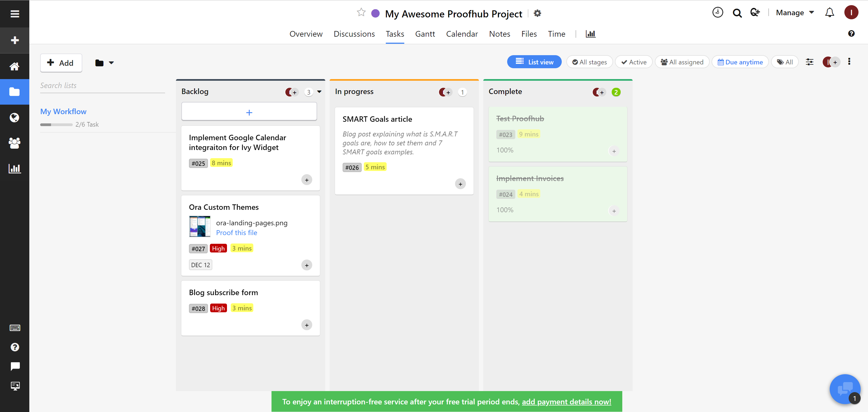868x412 pixels.
Task: Click Proof this file on ora-landing-pages.png
Action: click(x=236, y=233)
